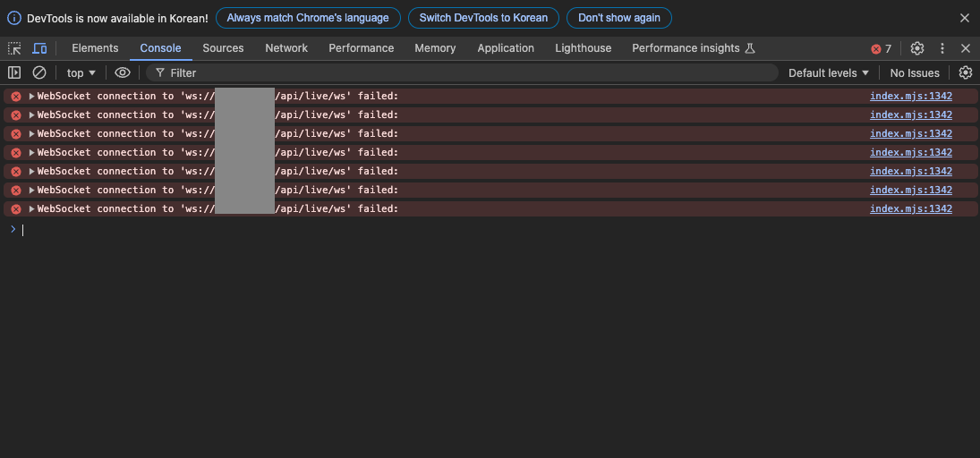Expand the sixth WebSocket error message
This screenshot has height=458, width=980.
tap(32, 190)
